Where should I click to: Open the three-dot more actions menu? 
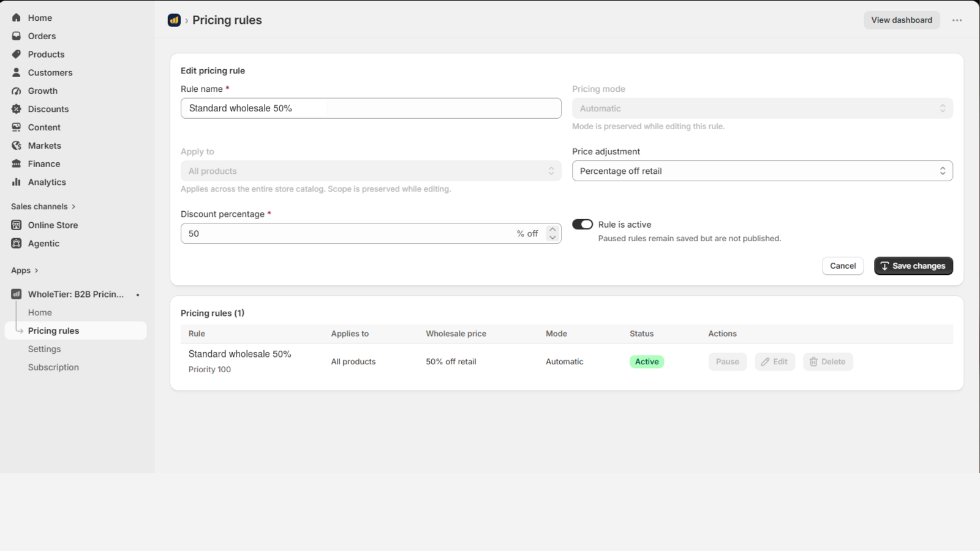957,20
